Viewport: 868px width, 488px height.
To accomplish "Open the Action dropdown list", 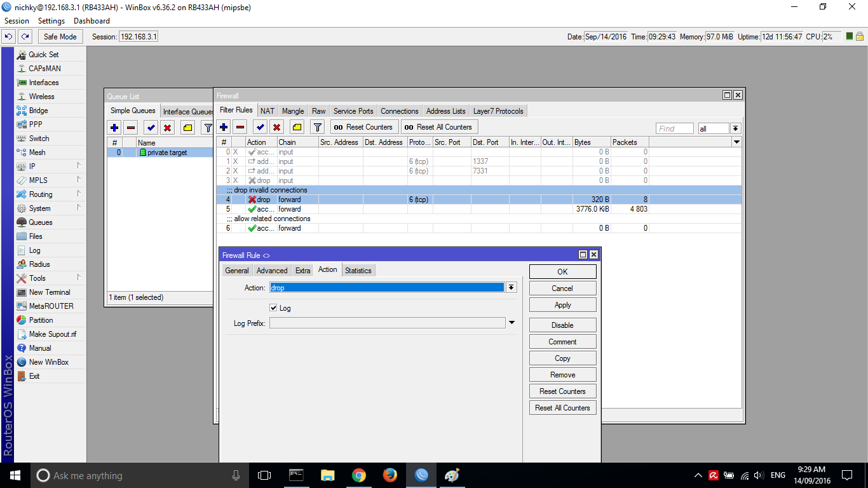I will (x=511, y=288).
